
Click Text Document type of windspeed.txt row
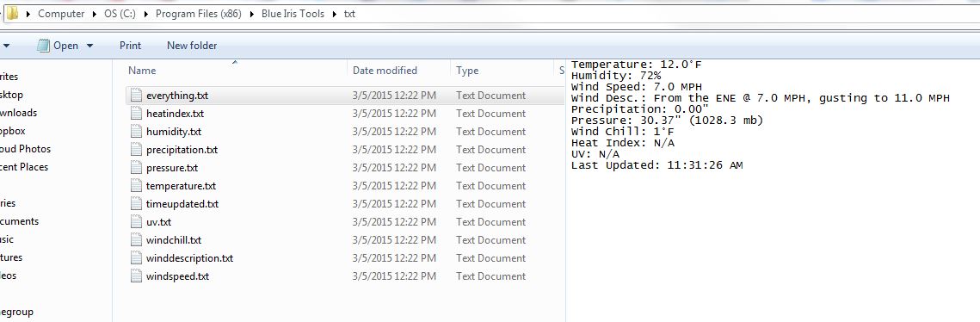click(x=490, y=276)
